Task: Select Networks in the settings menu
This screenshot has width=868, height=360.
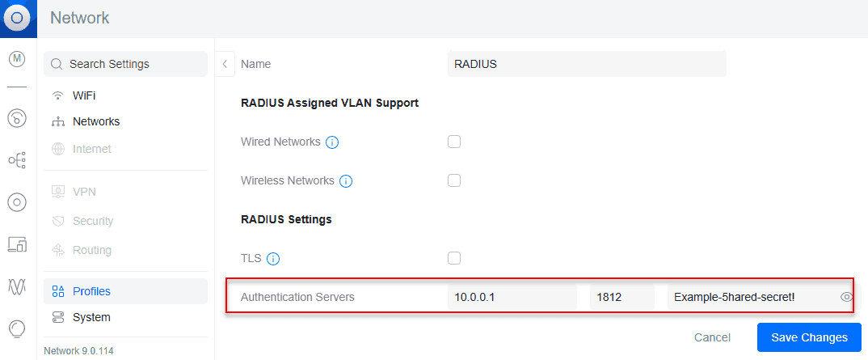Action: [x=95, y=121]
